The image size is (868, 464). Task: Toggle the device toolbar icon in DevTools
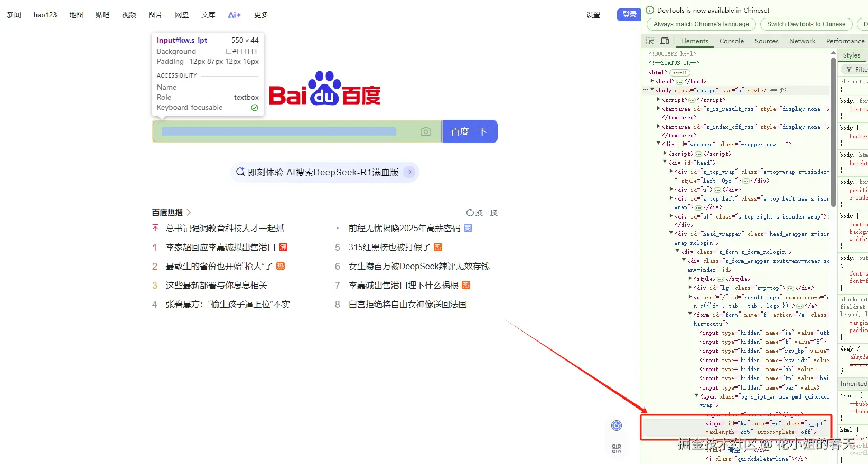click(665, 41)
